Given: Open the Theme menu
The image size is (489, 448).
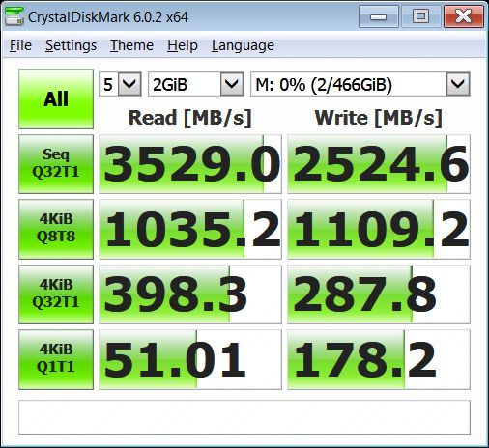Looking at the screenshot, I should tap(131, 45).
